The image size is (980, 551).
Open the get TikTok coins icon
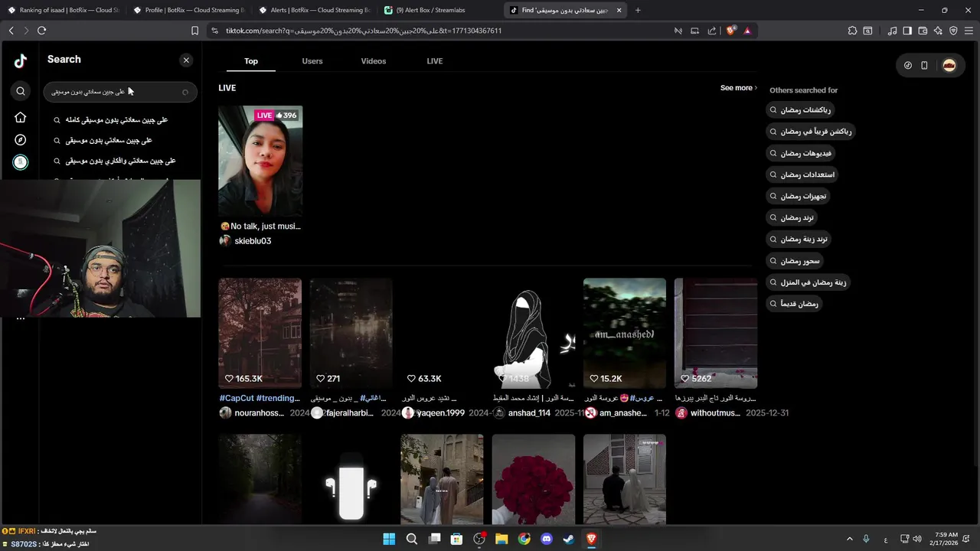click(x=908, y=65)
